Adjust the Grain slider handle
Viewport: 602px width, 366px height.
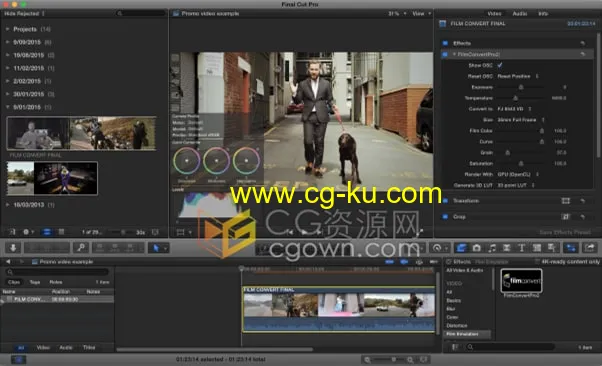[x=507, y=153]
